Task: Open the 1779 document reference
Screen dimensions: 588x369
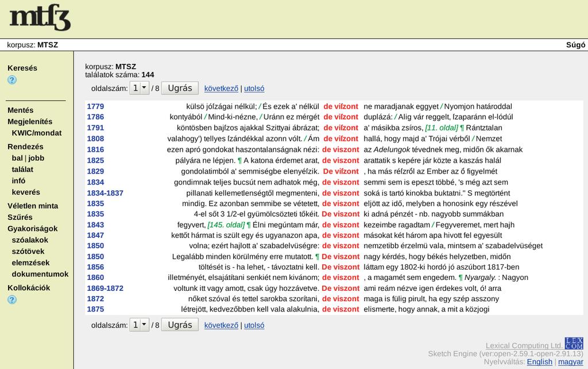Action: click(96, 106)
